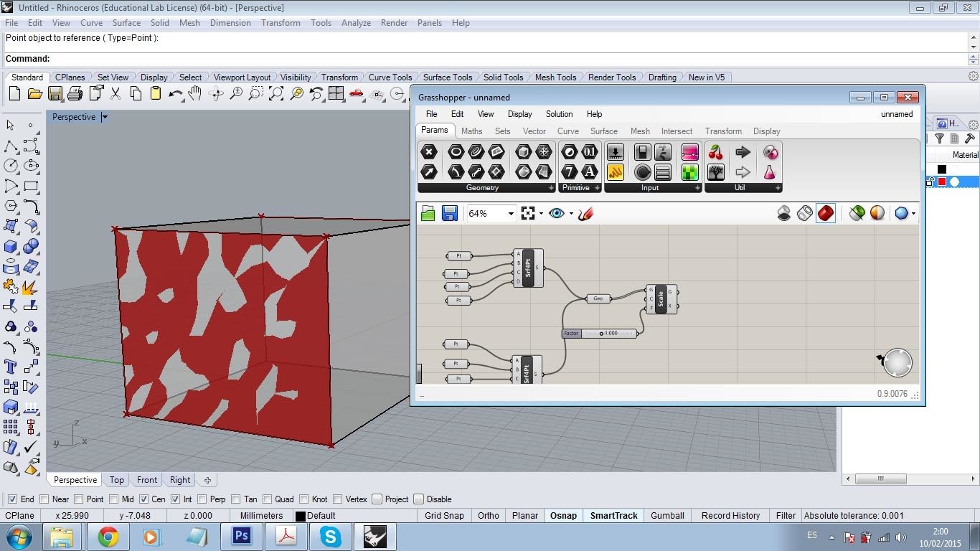
Task: Switch to the Top viewport tab
Action: 117,480
